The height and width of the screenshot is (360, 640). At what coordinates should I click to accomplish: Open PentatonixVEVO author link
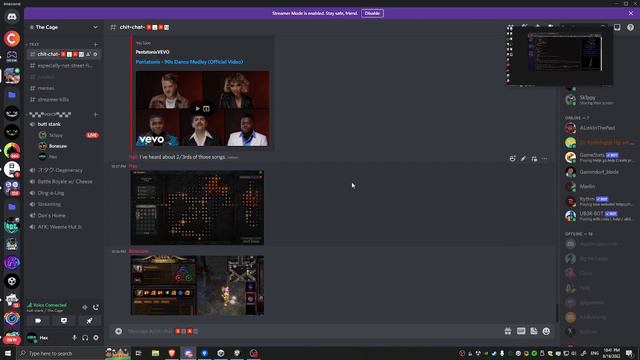pos(152,52)
